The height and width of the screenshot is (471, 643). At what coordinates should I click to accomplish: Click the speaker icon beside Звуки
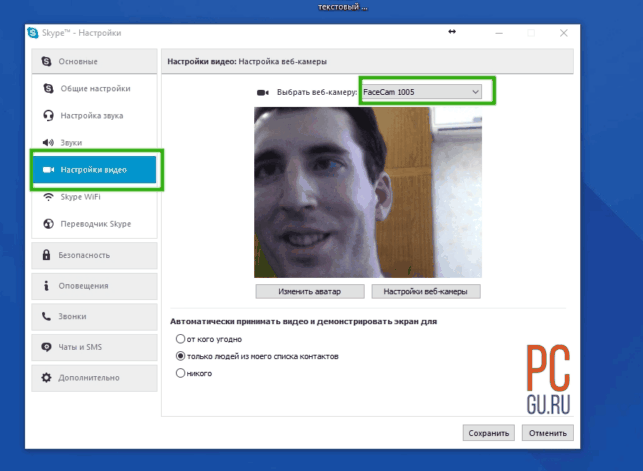48,143
